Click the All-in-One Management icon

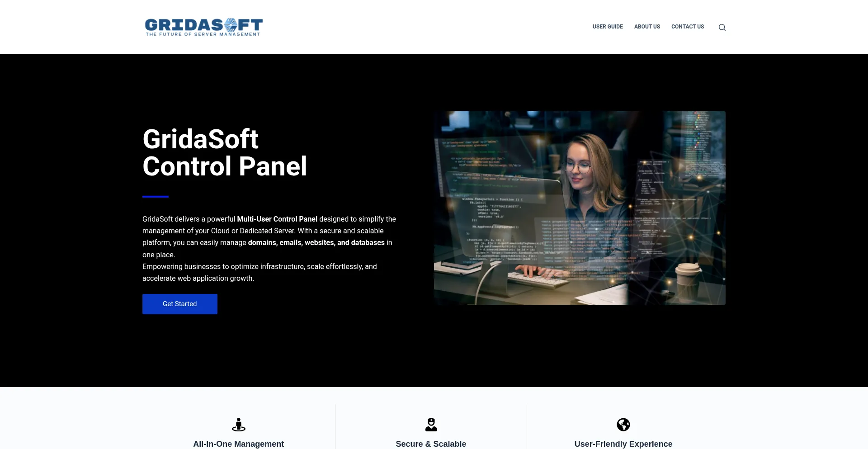(x=239, y=425)
